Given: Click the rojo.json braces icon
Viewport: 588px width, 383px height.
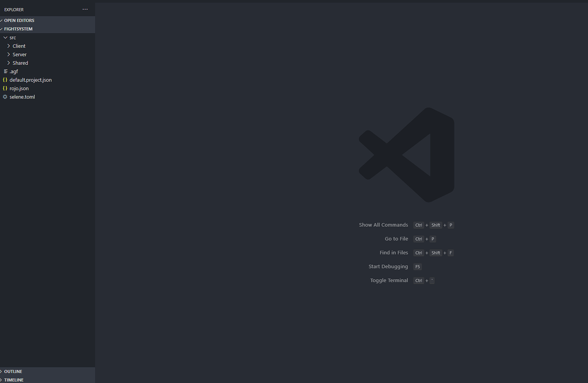Looking at the screenshot, I should 5,88.
